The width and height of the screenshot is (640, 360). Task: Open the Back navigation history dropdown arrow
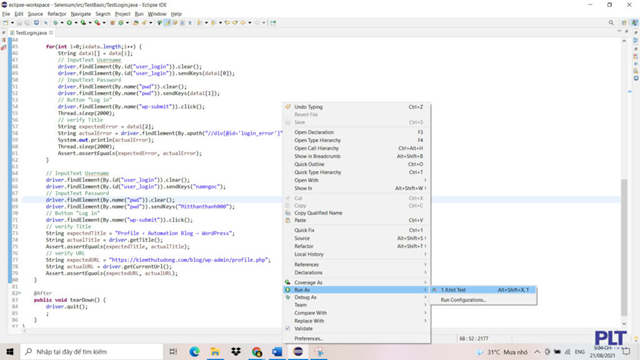250,23
